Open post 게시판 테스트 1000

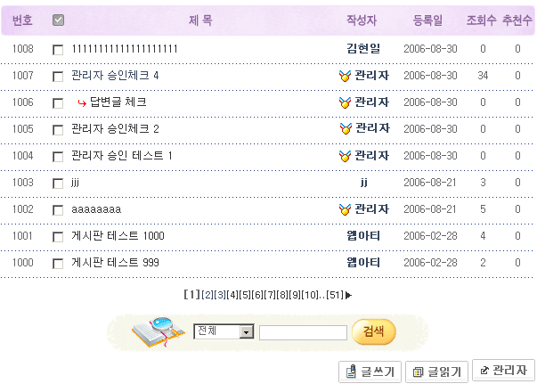click(x=118, y=236)
